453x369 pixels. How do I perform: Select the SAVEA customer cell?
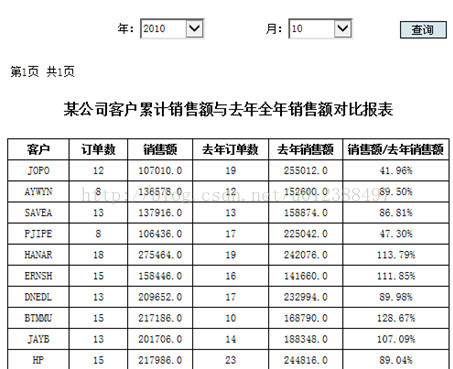click(x=38, y=213)
